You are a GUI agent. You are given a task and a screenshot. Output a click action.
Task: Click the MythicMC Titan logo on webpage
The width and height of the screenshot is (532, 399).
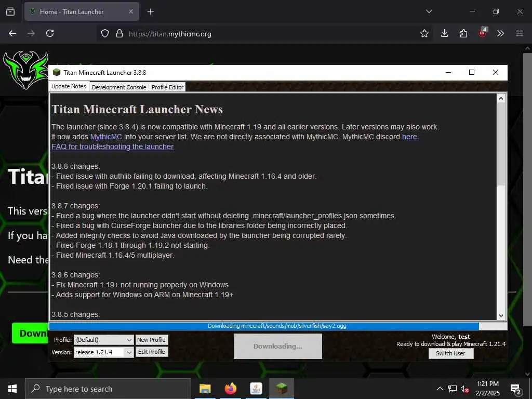[x=25, y=70]
